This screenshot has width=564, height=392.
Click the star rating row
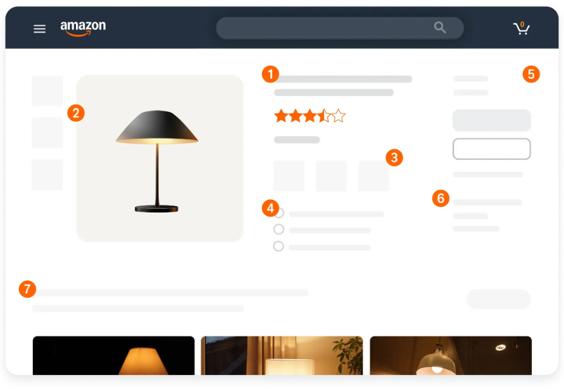click(310, 116)
